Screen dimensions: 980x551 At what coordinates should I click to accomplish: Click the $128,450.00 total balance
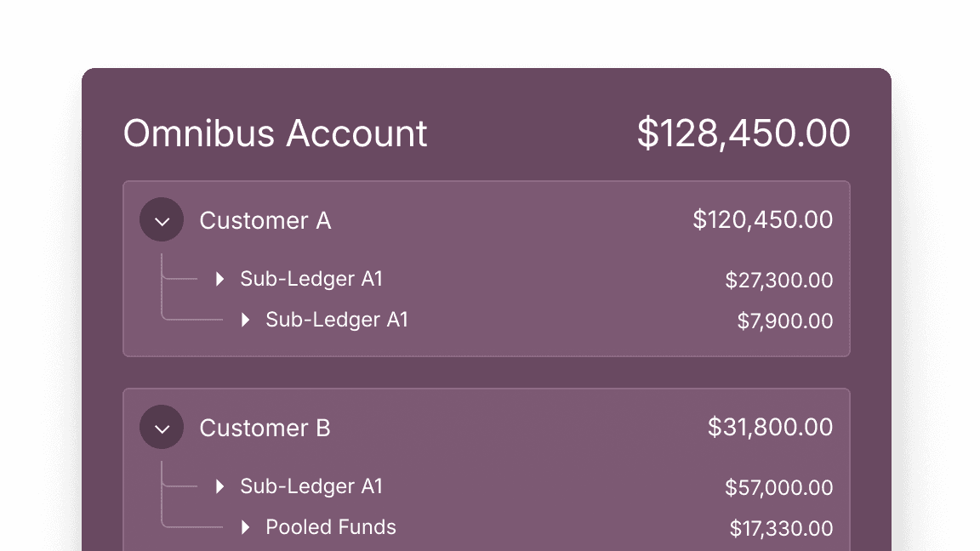coord(744,134)
